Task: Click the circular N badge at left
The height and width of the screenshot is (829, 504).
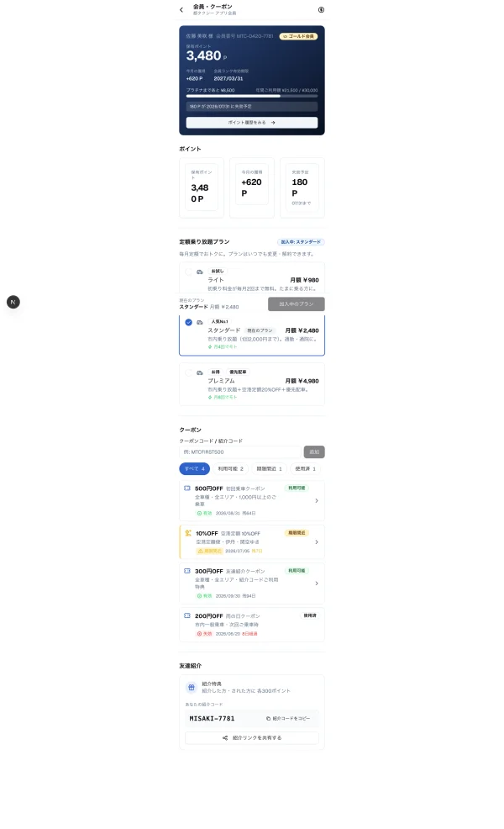Action: point(13,302)
